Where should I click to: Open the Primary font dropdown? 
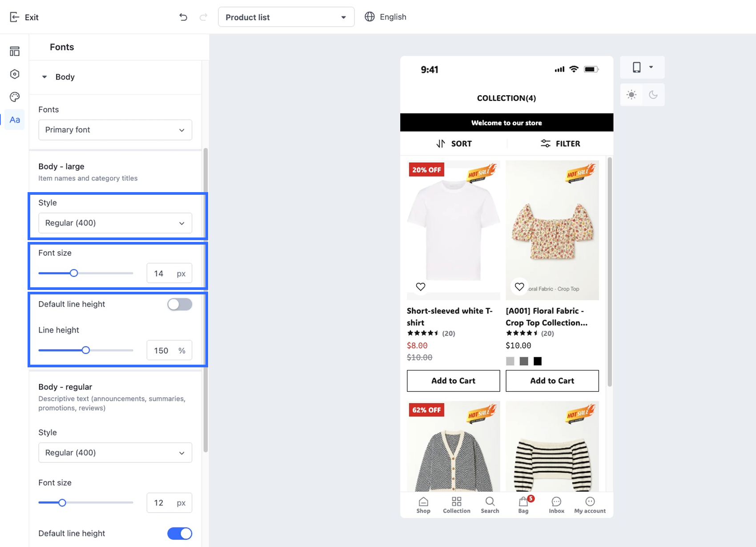[115, 130]
